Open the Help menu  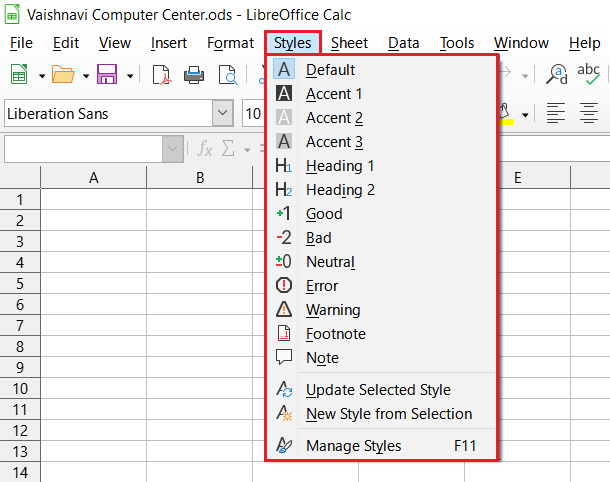[x=585, y=43]
